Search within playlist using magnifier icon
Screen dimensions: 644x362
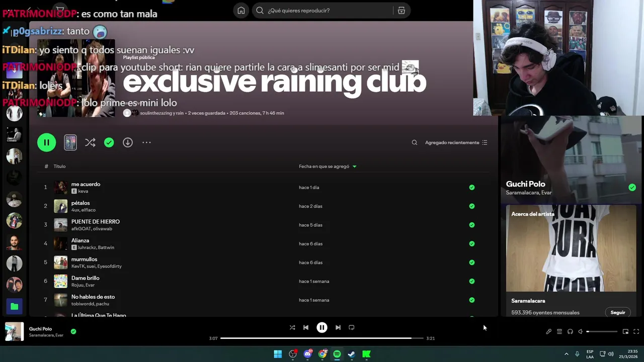(415, 142)
